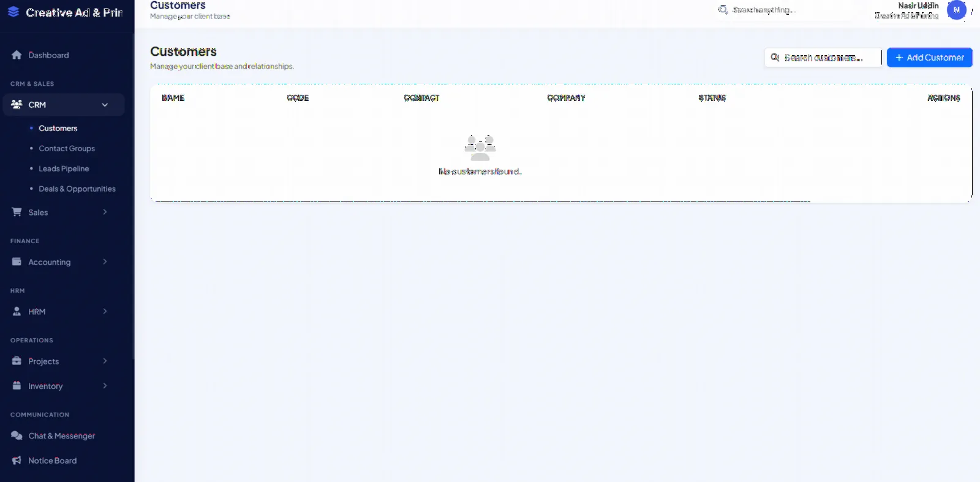Click the Inventory box icon
The image size is (980, 482).
pyautogui.click(x=17, y=386)
